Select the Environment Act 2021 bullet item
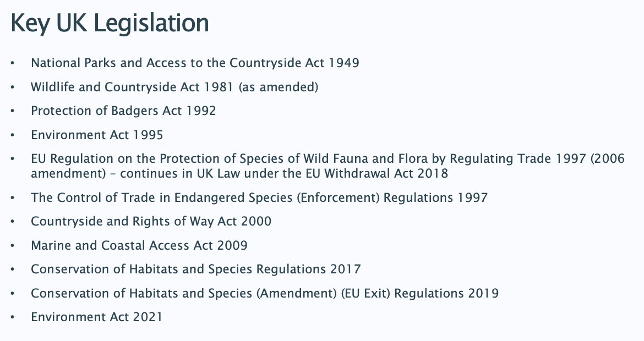The width and height of the screenshot is (644, 341). (x=96, y=317)
